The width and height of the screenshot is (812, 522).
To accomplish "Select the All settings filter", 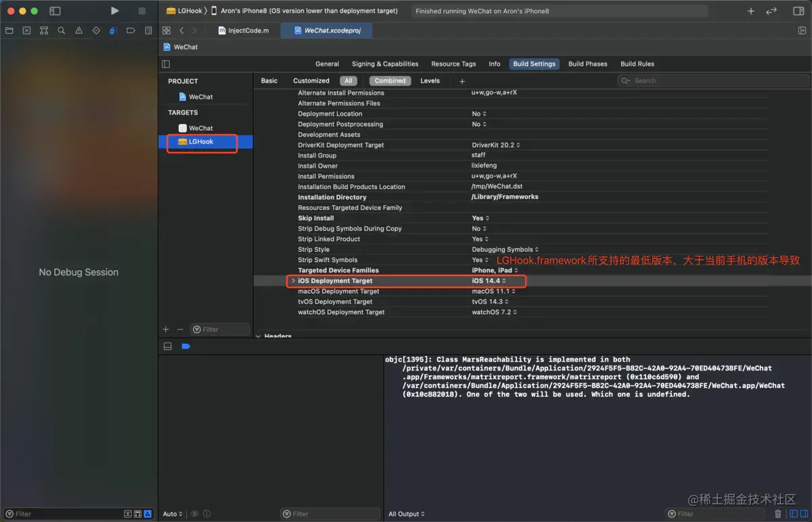I will (348, 81).
